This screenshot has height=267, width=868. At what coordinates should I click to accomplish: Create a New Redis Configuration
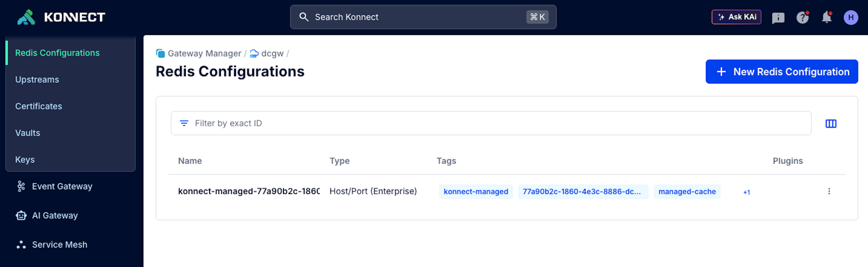click(782, 72)
